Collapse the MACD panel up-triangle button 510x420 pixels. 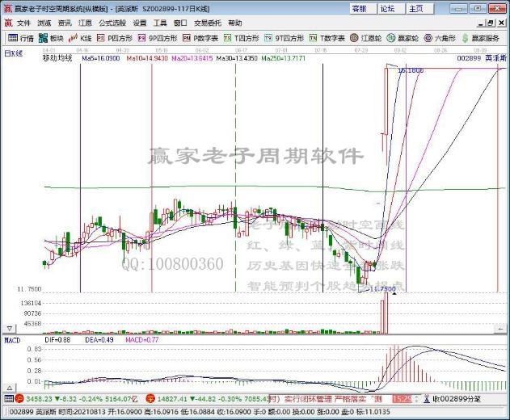click(10, 388)
